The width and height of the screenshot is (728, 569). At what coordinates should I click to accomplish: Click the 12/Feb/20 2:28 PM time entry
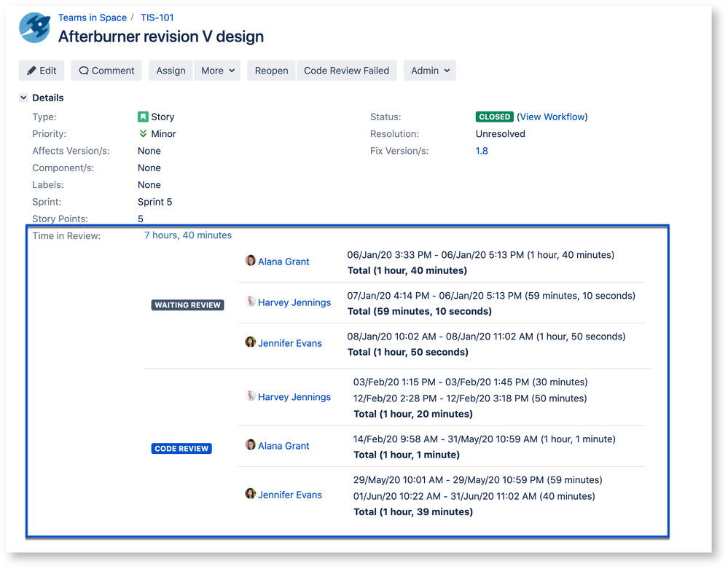click(x=470, y=399)
